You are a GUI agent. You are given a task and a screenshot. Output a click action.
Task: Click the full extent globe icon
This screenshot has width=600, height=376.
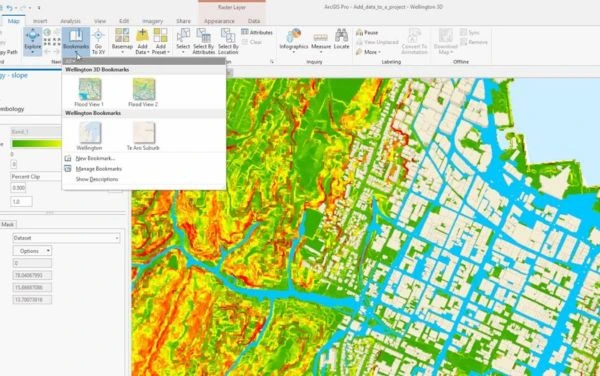[47, 33]
